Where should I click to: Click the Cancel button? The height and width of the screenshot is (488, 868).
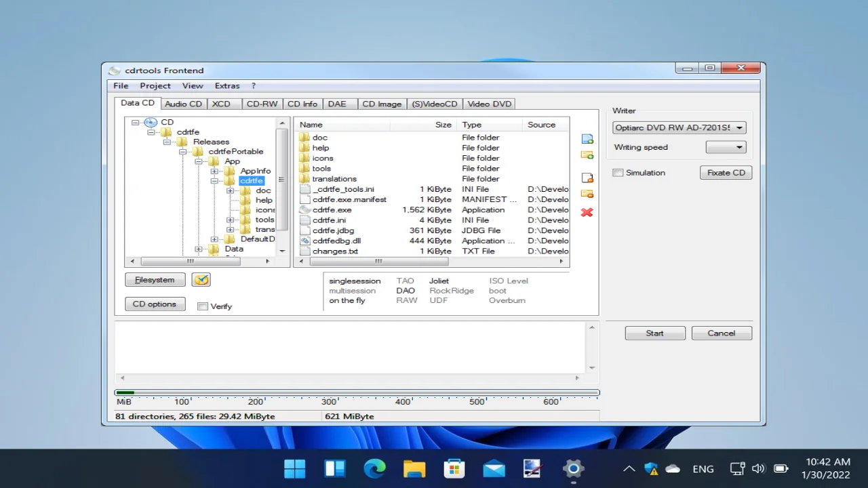coord(722,333)
